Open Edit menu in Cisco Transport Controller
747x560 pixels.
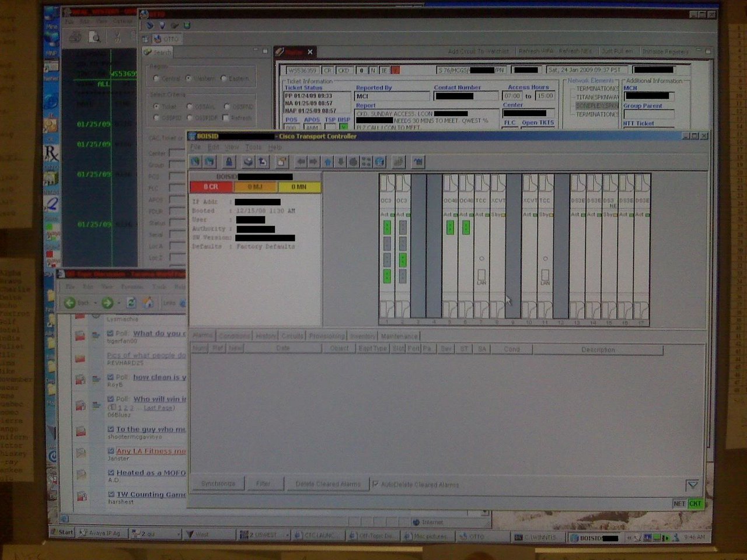[214, 148]
